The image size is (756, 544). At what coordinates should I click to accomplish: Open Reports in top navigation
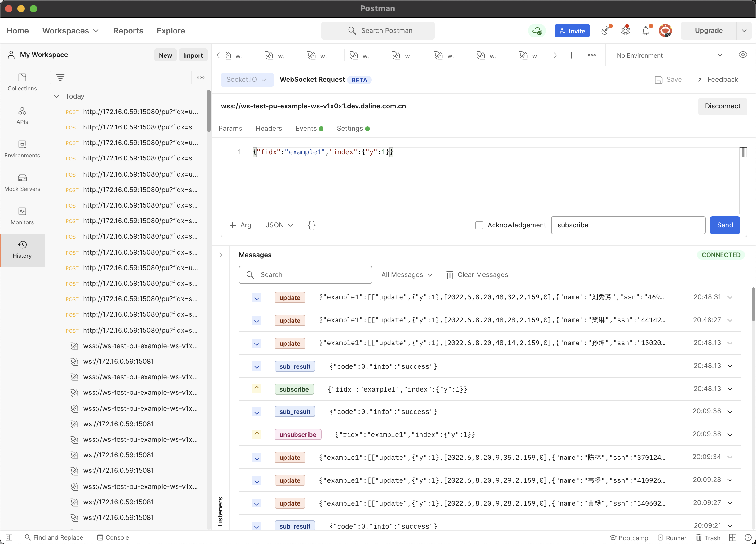click(x=128, y=31)
